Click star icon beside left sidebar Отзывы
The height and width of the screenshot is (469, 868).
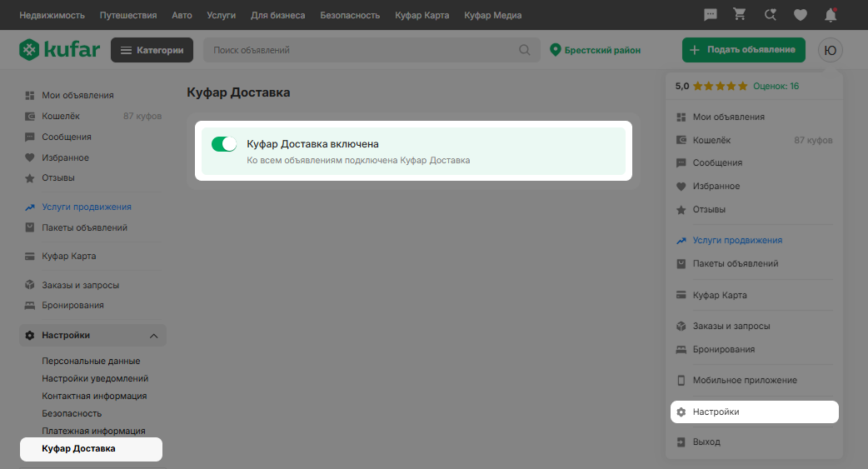30,178
